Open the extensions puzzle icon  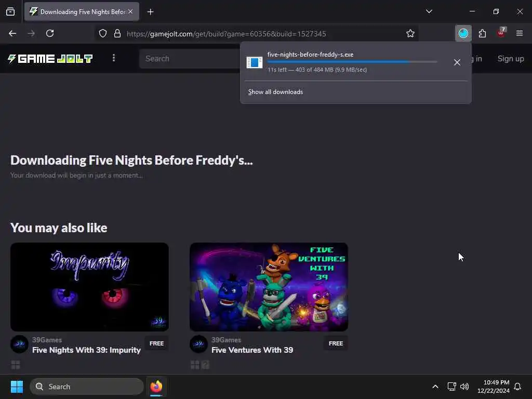click(x=482, y=33)
